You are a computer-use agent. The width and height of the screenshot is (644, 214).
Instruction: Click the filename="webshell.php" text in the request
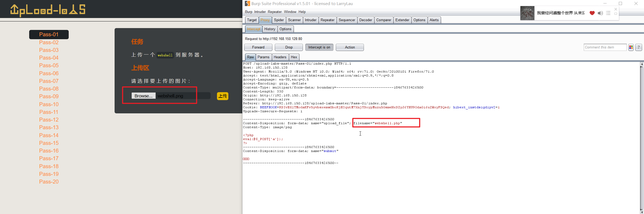378,123
